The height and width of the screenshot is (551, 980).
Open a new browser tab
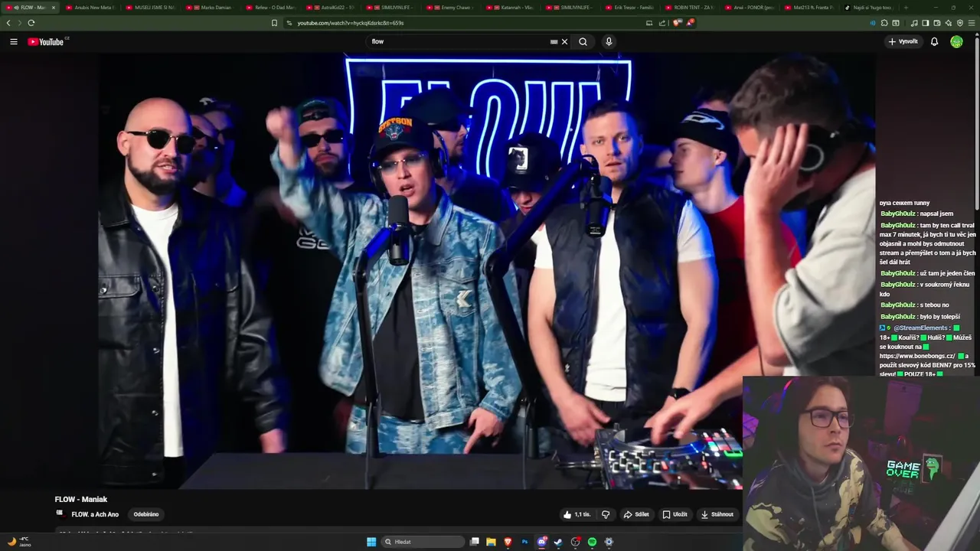click(906, 8)
